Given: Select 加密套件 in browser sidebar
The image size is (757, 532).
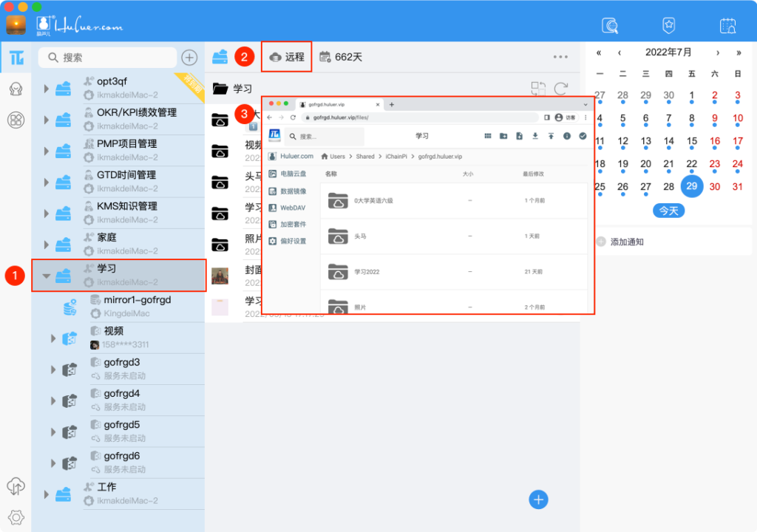Looking at the screenshot, I should click(x=288, y=225).
